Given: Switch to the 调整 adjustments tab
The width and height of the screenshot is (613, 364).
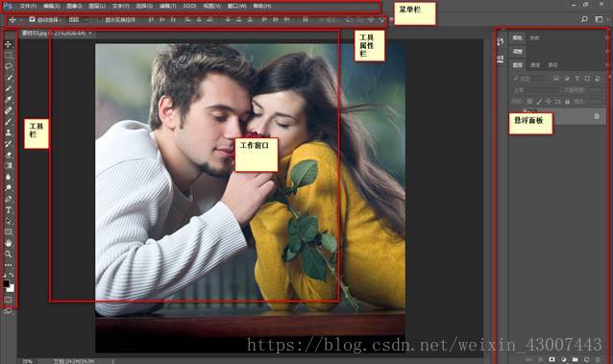Looking at the screenshot, I should pos(518,51).
